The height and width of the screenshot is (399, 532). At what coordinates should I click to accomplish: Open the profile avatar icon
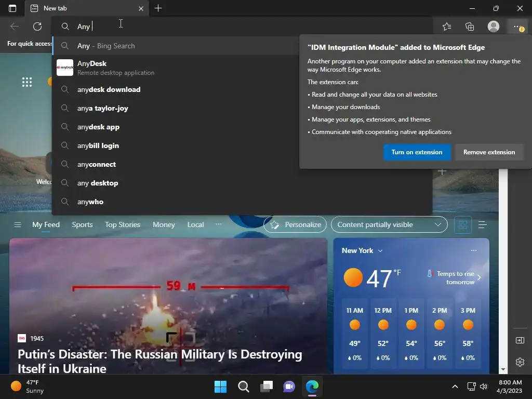(x=494, y=26)
